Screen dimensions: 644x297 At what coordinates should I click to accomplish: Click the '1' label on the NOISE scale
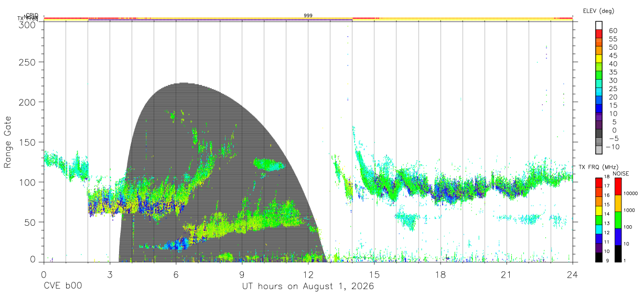point(626,261)
